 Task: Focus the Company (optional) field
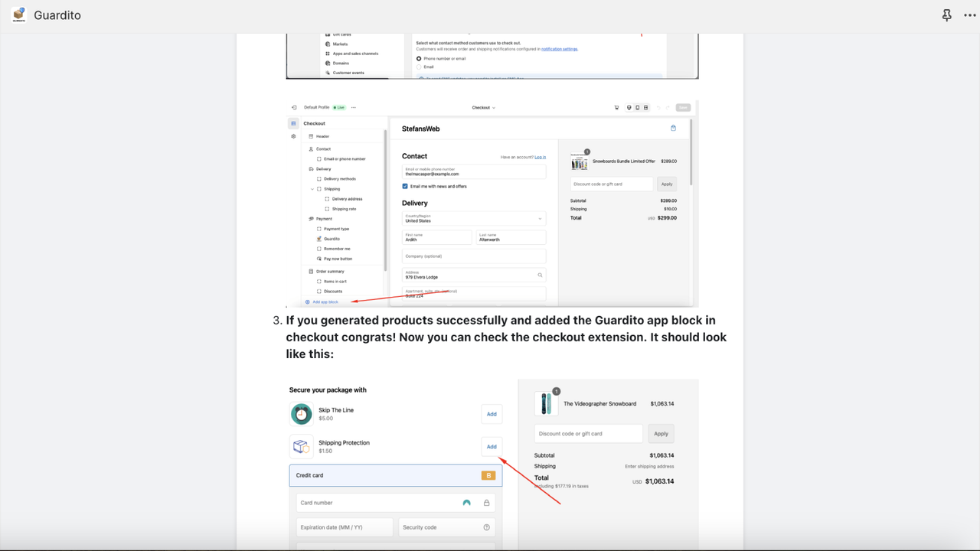point(474,256)
